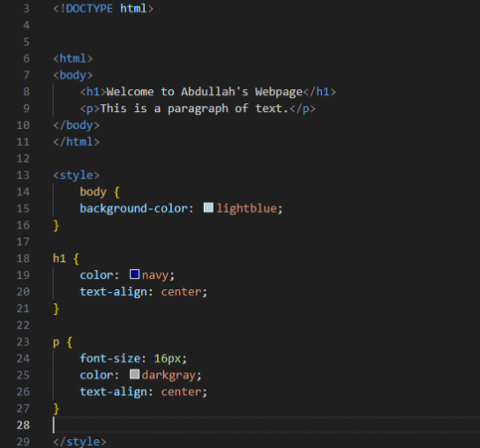Open the navy color swatch picker

[134, 274]
